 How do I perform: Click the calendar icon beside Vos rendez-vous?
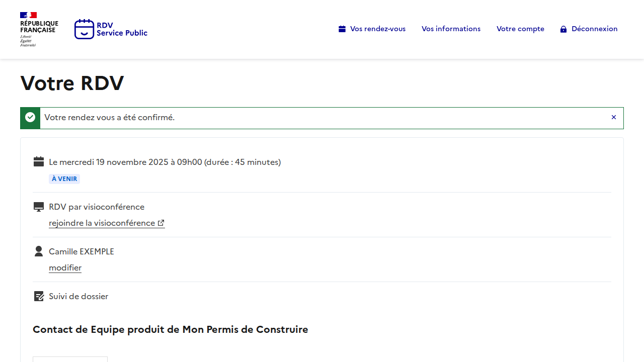pos(342,29)
